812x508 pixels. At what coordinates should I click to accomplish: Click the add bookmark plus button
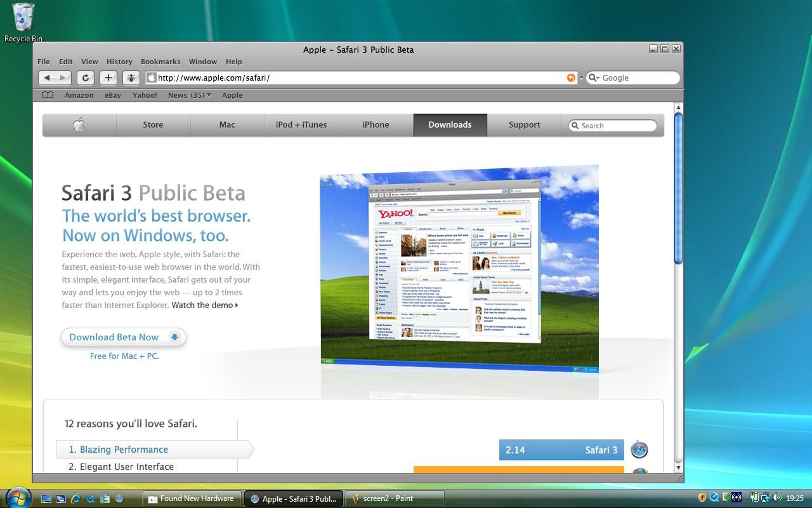click(x=108, y=77)
